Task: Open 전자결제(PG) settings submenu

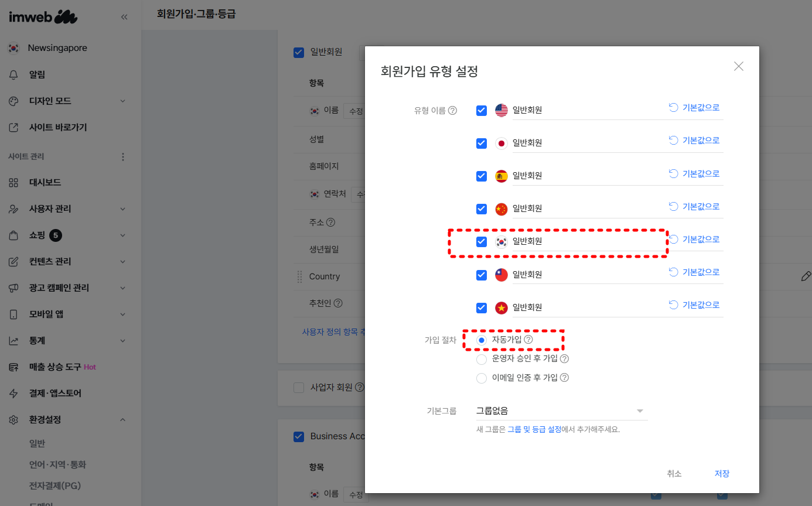Action: pyautogui.click(x=55, y=486)
